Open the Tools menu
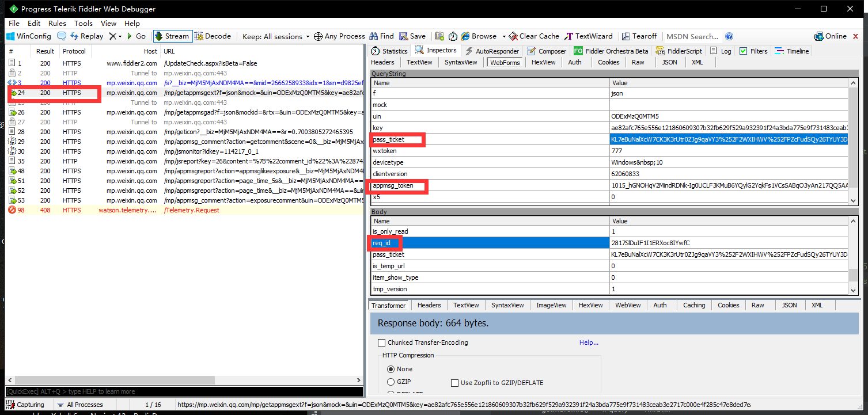Image resolution: width=868 pixels, height=415 pixels. click(x=84, y=24)
